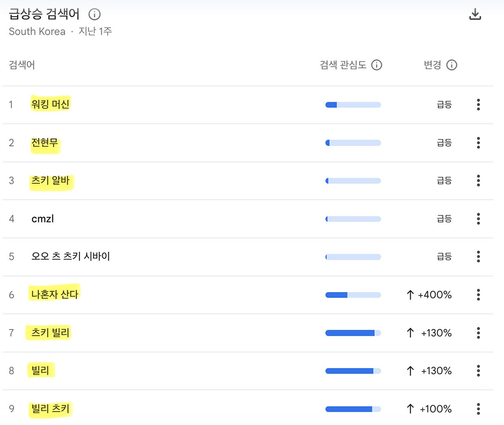Click info icon next to 검색 관심도
Screen dimensions: 504x425
click(x=377, y=65)
